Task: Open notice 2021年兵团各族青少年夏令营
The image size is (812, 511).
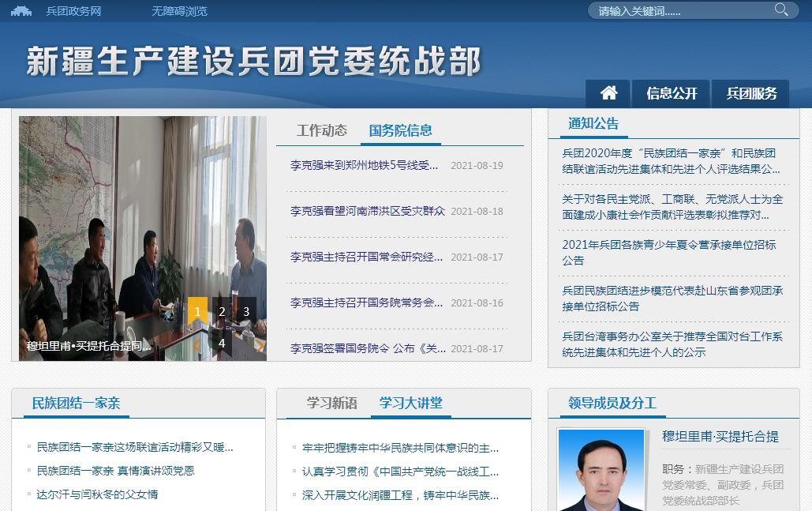Action: 669,253
